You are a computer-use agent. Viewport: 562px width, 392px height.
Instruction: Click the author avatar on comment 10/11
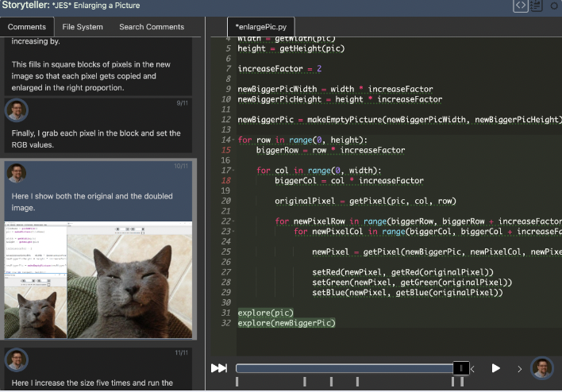click(x=17, y=173)
